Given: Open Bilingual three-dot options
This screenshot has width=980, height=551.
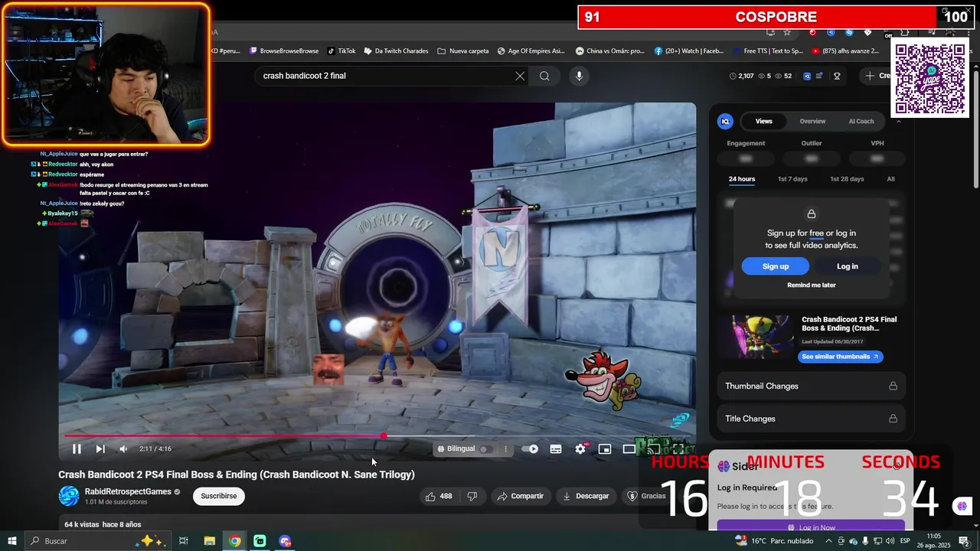Looking at the screenshot, I should 505,449.
